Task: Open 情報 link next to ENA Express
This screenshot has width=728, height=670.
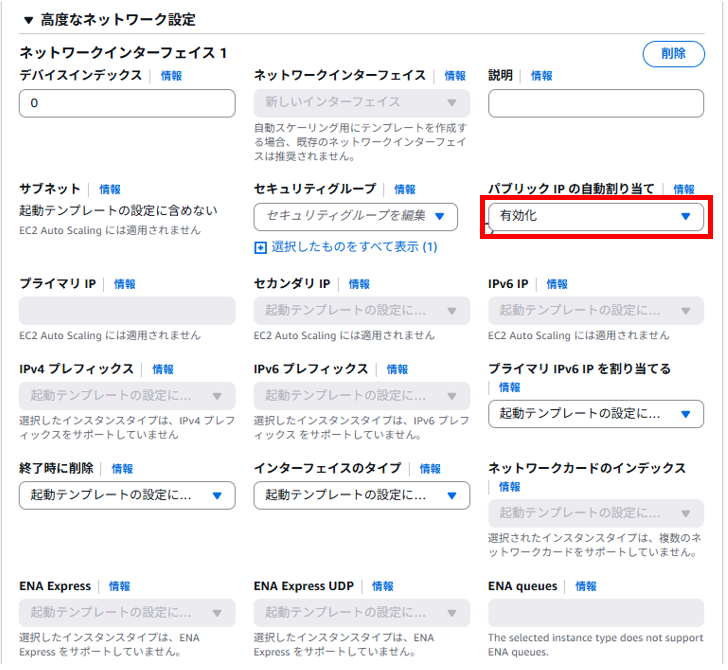Action: (120, 586)
